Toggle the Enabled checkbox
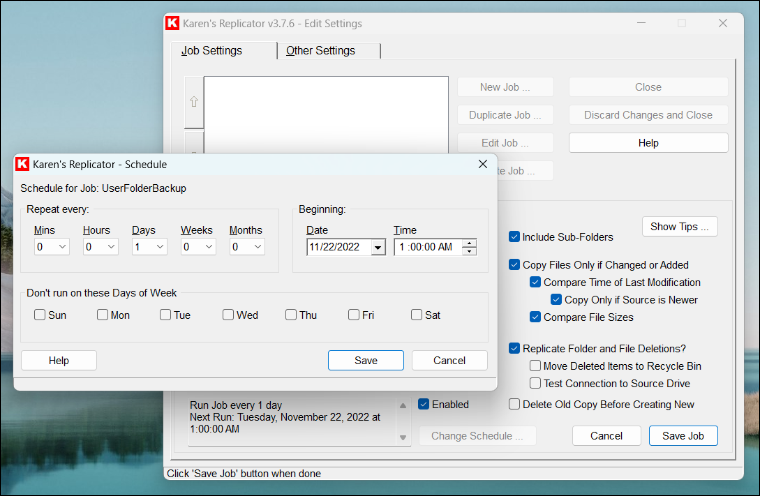The image size is (760, 496). [x=424, y=404]
